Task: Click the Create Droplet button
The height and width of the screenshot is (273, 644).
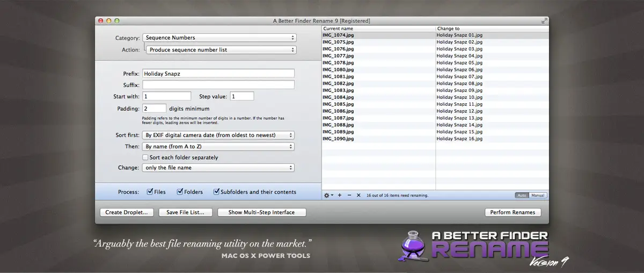Action: pos(127,212)
